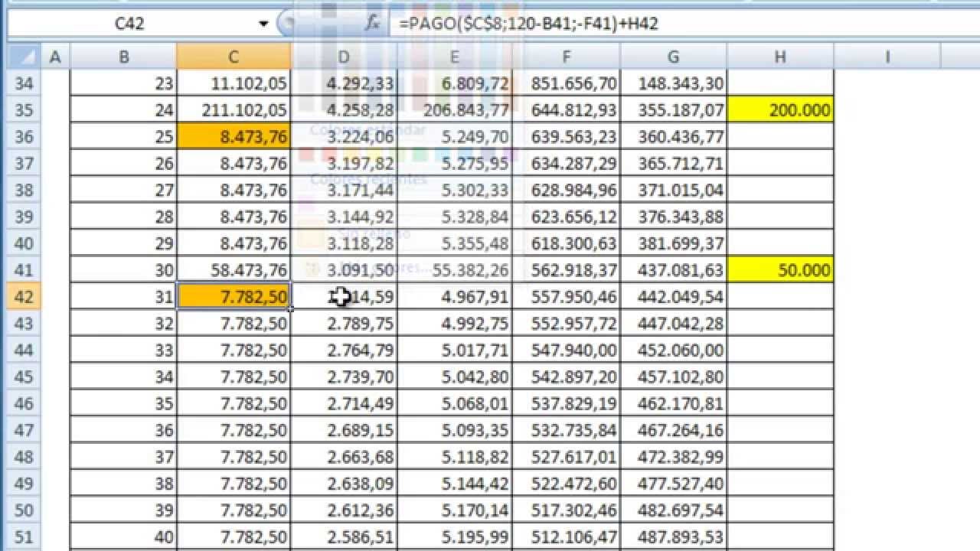The width and height of the screenshot is (980, 551).
Task: Select column F header
Action: tap(567, 57)
